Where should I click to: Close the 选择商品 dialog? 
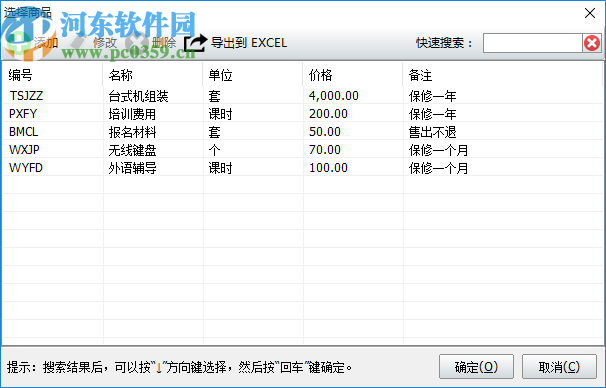click(590, 13)
